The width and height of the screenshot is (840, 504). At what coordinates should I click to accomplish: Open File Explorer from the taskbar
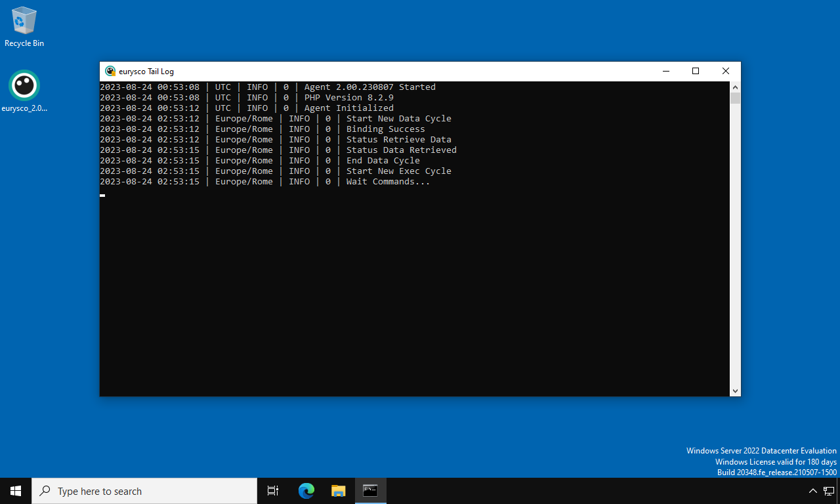point(338,491)
